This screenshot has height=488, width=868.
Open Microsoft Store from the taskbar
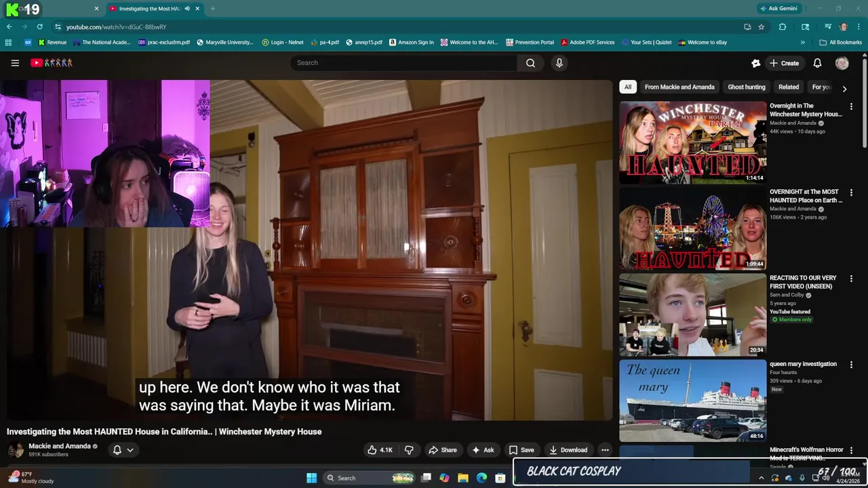tap(500, 478)
